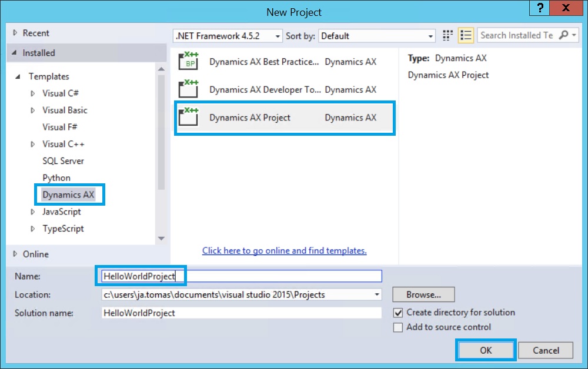Click the Dynamics AX Developer Tools template icon
Viewport: 588px width, 369px height.
[x=188, y=89]
